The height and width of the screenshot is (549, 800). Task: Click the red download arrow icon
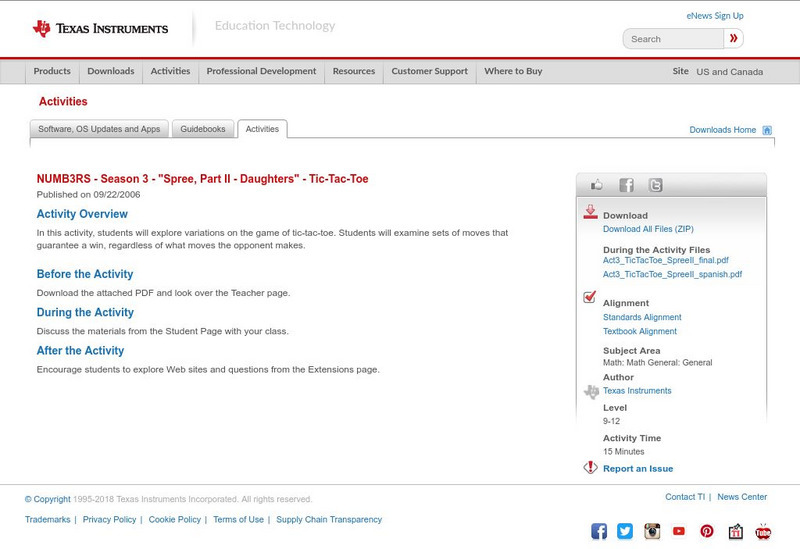pyautogui.click(x=590, y=212)
